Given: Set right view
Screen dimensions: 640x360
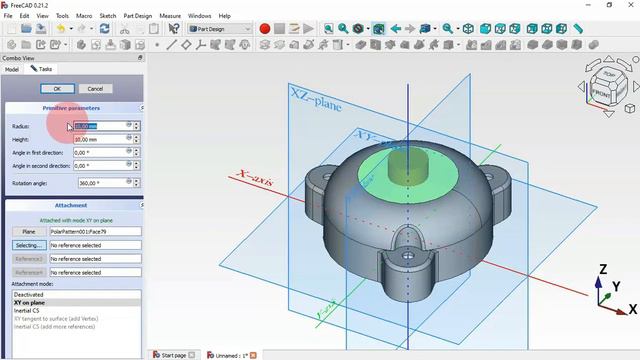Looking at the screenshot, I should pyautogui.click(x=515, y=29).
